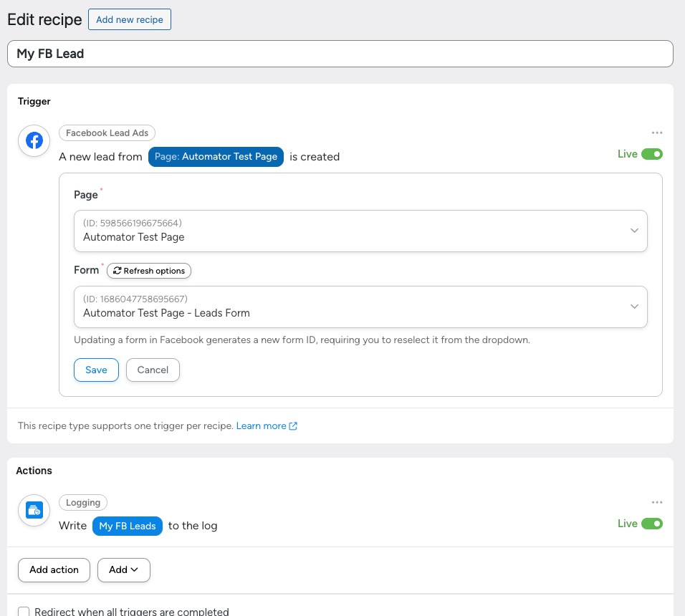Screen dimensions: 685x616
Task: Open the Logging action's three-dot menu
Action: pyautogui.click(x=656, y=503)
